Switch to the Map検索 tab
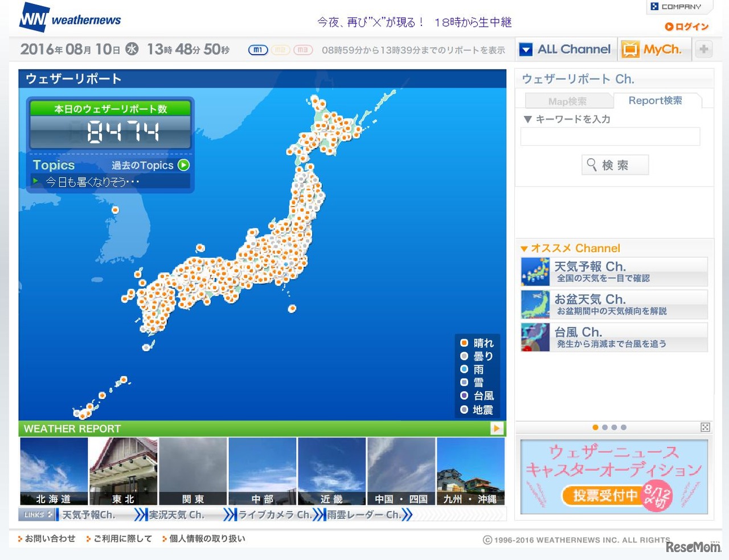Viewport: 729px width, 560px height. tap(568, 101)
